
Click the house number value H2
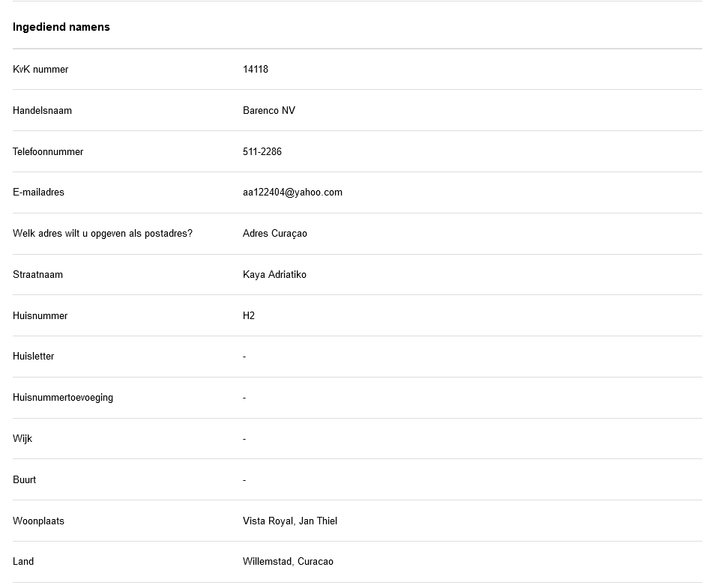[x=249, y=316]
